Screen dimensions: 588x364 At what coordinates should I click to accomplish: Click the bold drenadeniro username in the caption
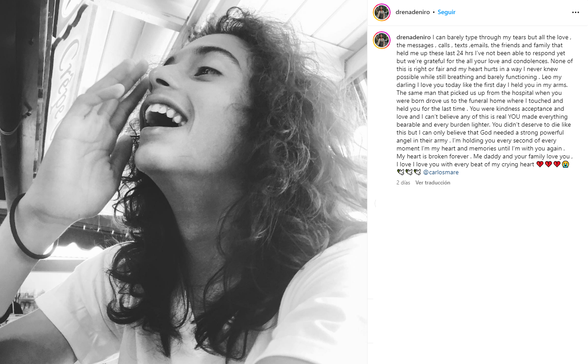[x=413, y=37]
